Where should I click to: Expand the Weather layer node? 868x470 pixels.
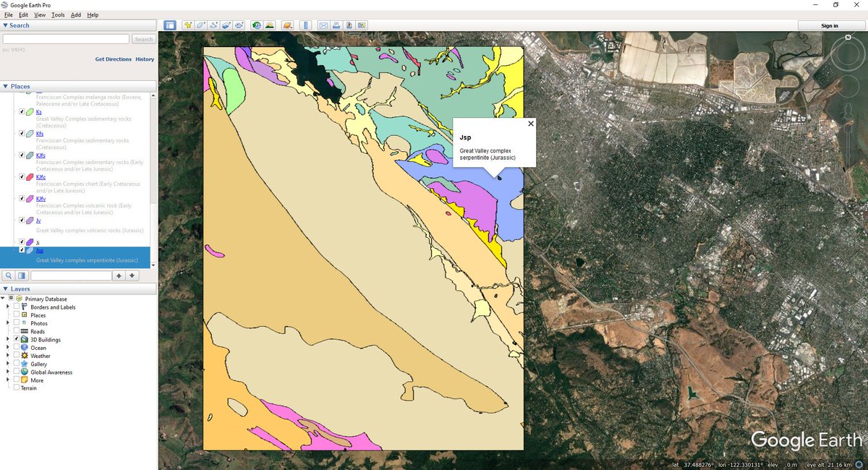click(9, 356)
